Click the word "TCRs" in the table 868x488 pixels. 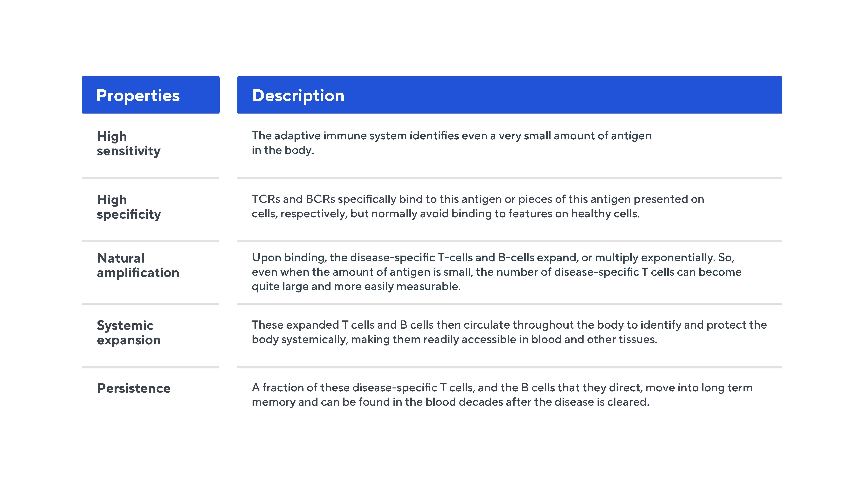tap(266, 199)
